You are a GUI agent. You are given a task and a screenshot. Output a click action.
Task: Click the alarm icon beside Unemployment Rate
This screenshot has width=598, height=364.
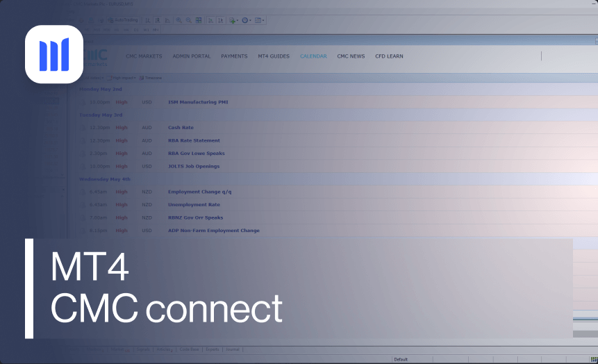pyautogui.click(x=83, y=205)
